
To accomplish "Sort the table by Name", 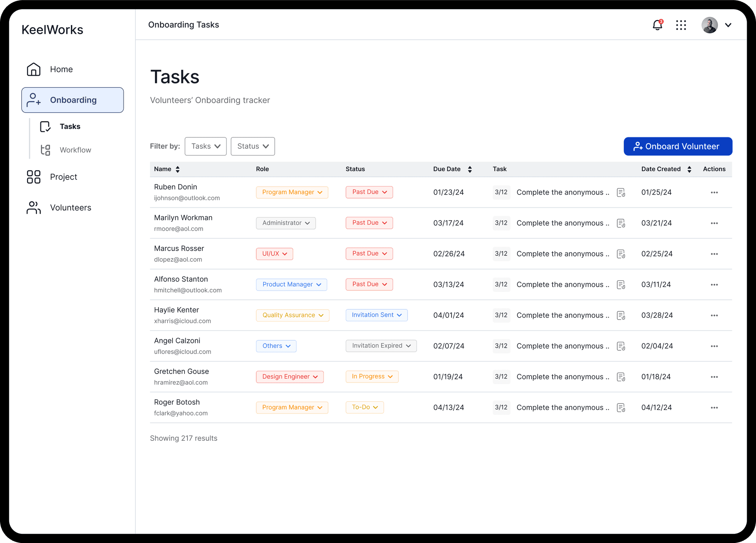I will click(178, 169).
